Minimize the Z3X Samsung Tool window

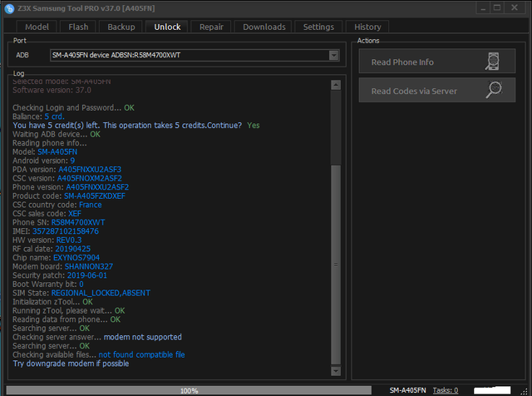pos(482,7)
